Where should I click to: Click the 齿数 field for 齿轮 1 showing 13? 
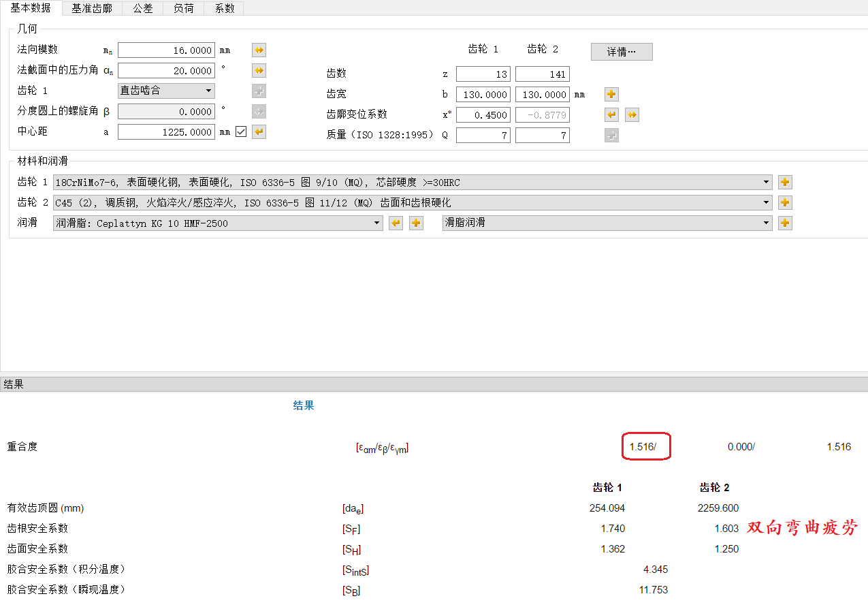tap(483, 74)
